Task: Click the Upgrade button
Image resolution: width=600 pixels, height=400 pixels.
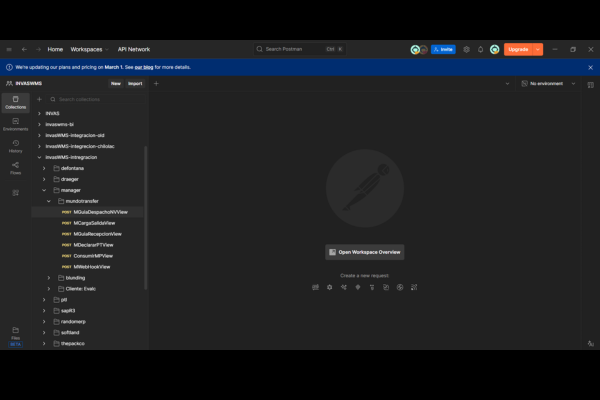Action: pyautogui.click(x=518, y=49)
